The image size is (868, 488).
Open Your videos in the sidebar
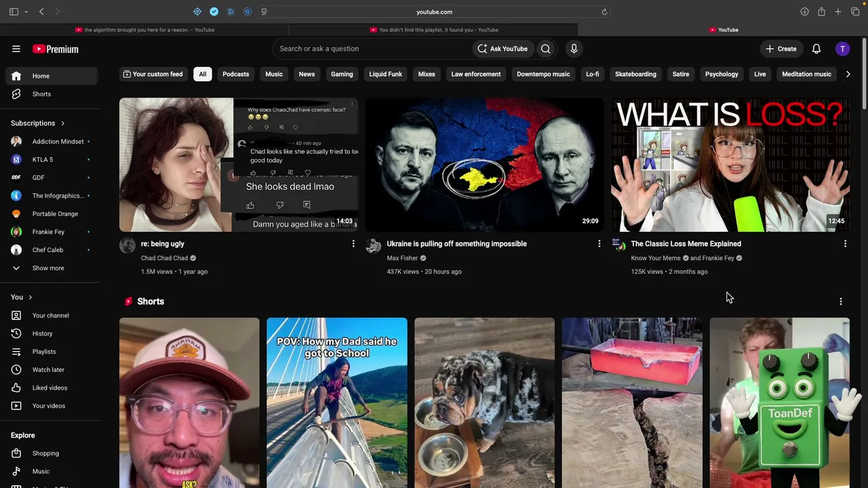pos(52,406)
